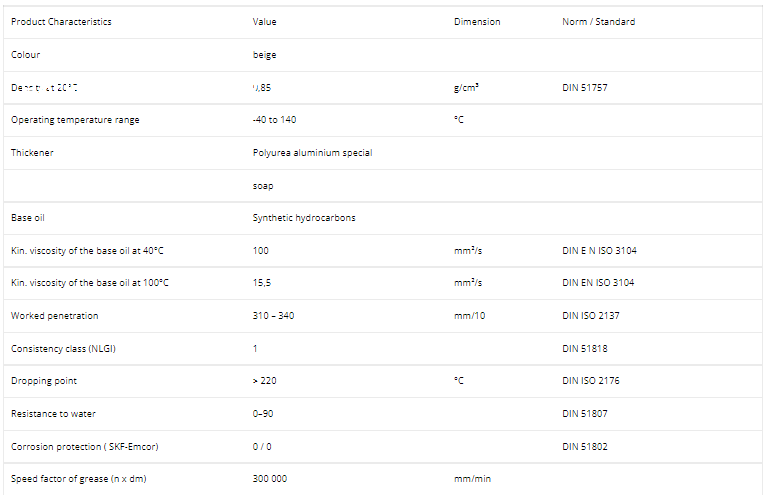
Task: Click the Resistance to water label
Action: pyautogui.click(x=53, y=413)
